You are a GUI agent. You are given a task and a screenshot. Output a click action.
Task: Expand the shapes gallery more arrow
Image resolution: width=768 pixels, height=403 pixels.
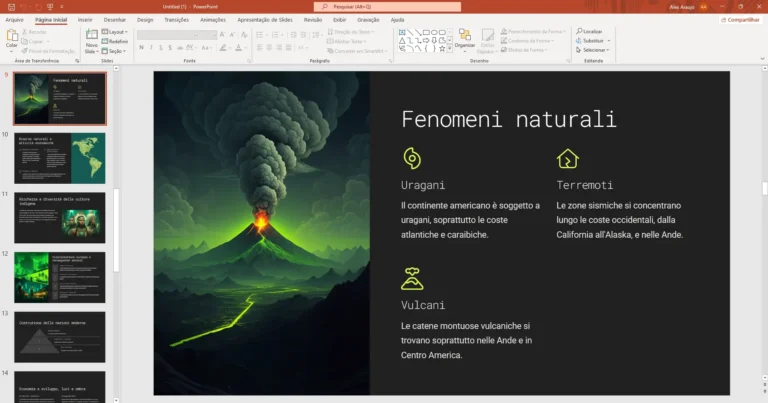click(450, 48)
